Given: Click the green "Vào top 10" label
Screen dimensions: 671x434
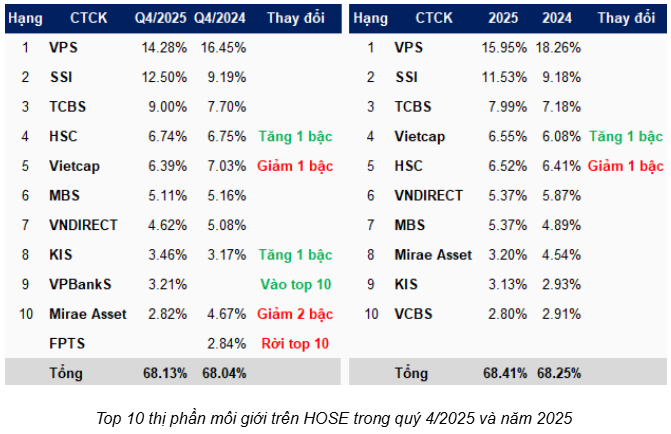Looking at the screenshot, I should (x=294, y=284).
